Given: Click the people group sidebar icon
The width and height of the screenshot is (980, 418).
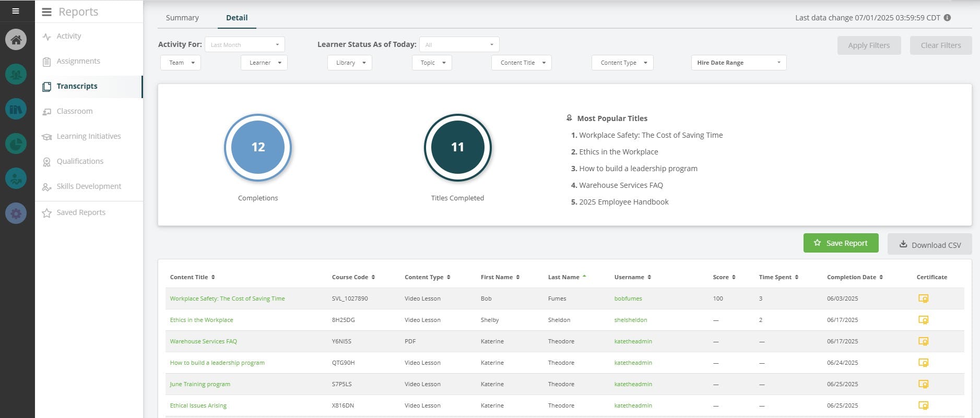Looking at the screenshot, I should (x=16, y=74).
